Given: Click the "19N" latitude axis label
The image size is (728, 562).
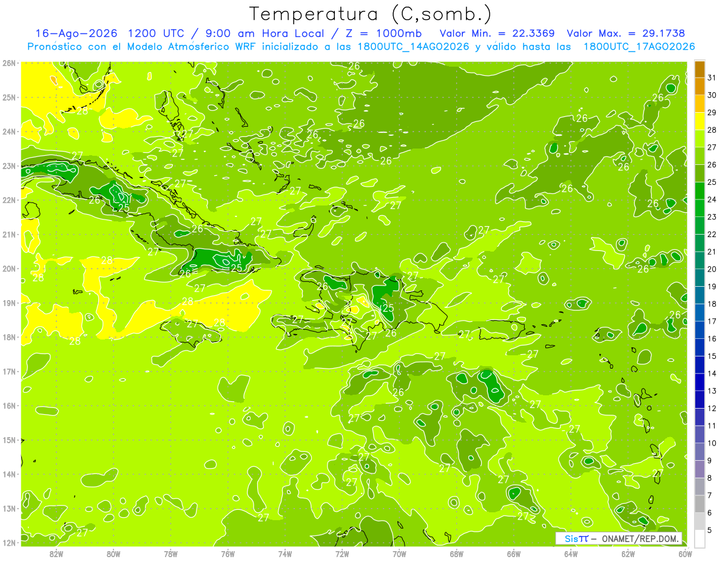Looking at the screenshot, I should [8, 303].
